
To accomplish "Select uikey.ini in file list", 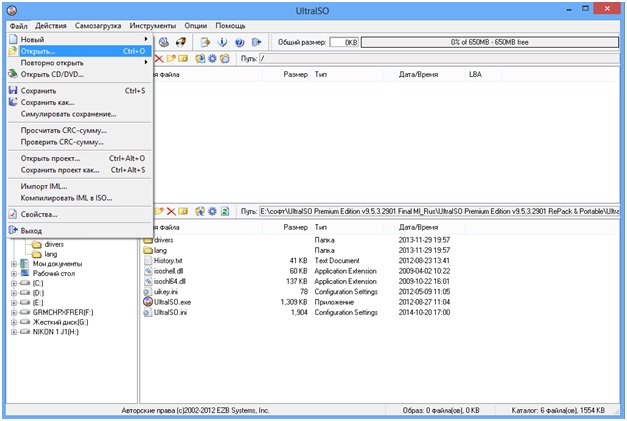I will 166,292.
